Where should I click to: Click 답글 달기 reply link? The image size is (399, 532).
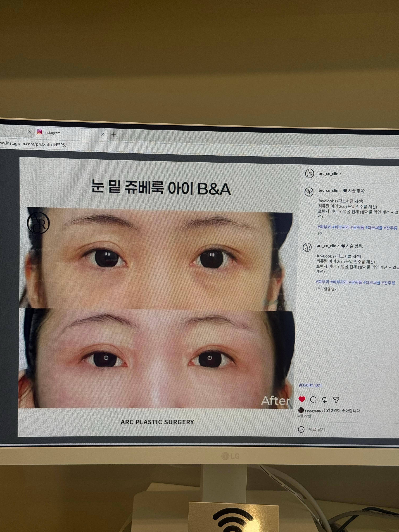click(x=331, y=289)
